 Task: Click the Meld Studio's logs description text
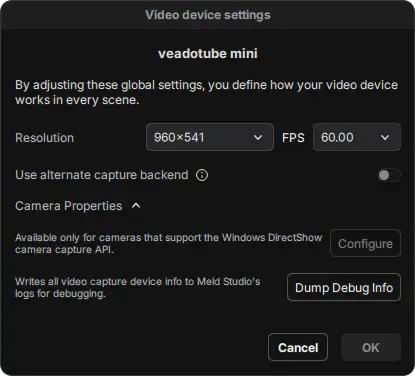(x=138, y=287)
